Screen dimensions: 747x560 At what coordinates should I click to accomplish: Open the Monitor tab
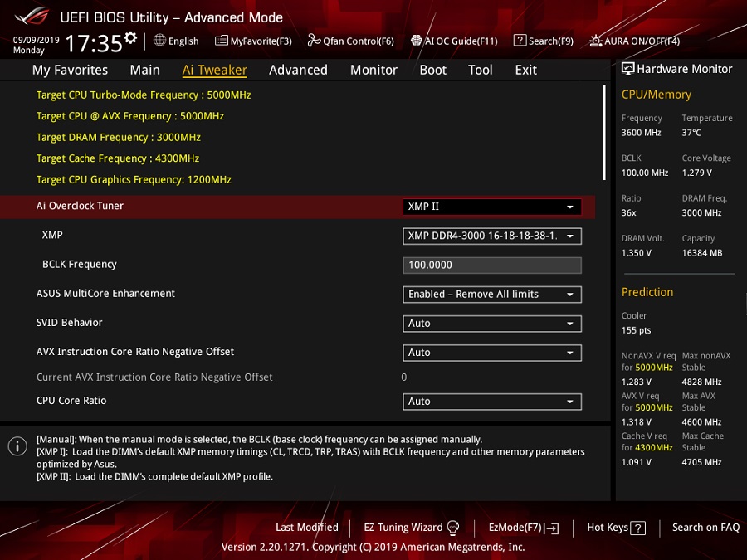click(373, 70)
